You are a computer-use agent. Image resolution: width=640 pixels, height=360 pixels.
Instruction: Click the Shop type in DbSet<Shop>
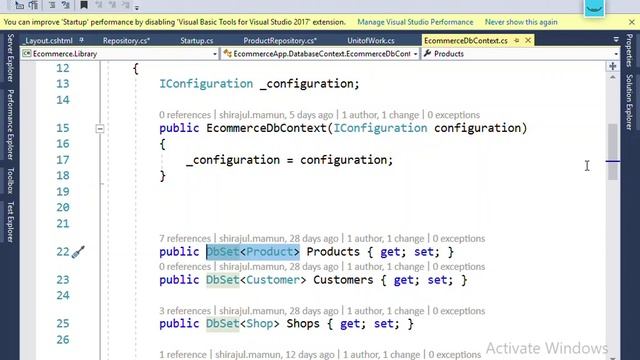click(260, 324)
